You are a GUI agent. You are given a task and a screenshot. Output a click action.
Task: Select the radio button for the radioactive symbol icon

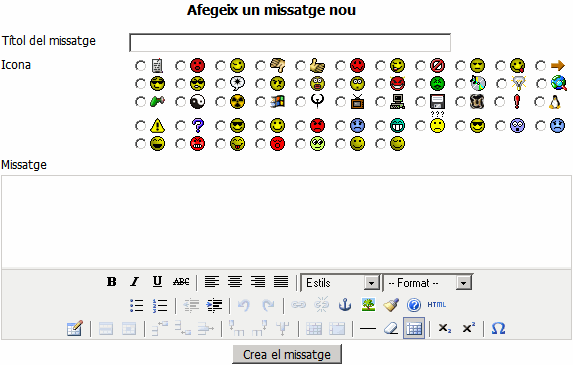[220, 102]
